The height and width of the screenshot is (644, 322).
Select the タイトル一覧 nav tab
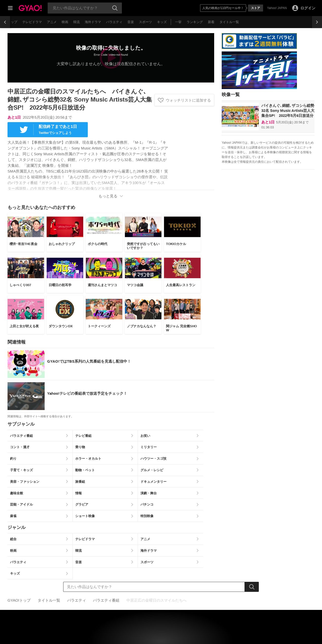click(229, 22)
